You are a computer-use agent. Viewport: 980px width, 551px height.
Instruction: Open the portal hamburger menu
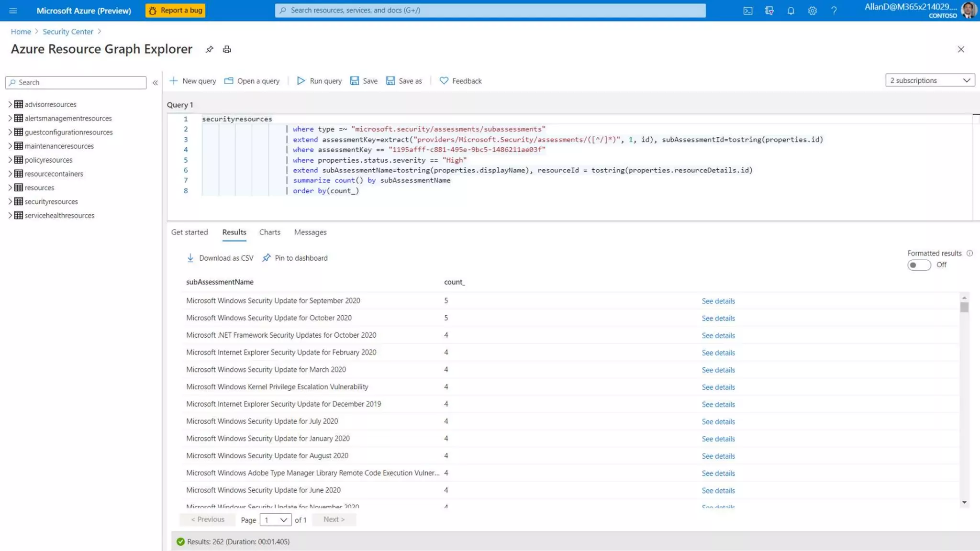pos(13,11)
